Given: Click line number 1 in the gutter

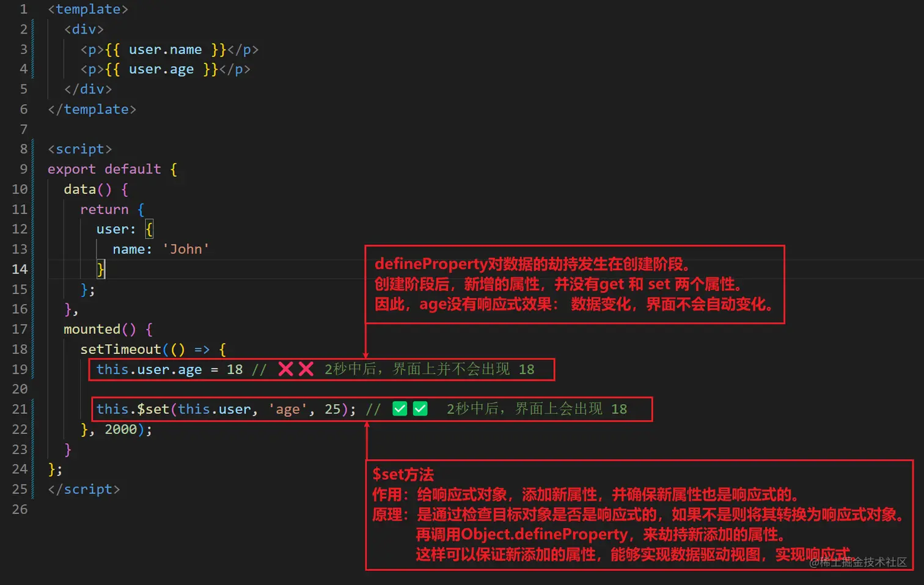Looking at the screenshot, I should pos(23,9).
